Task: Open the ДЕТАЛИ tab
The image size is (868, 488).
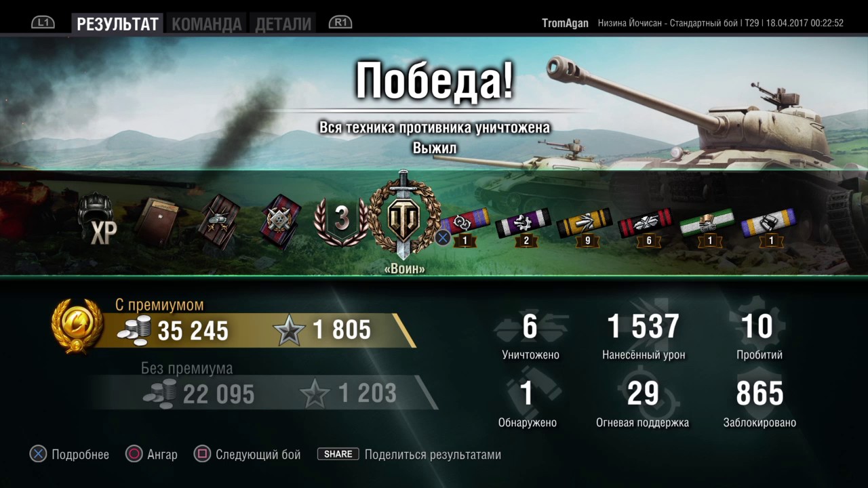Action: pyautogui.click(x=283, y=24)
